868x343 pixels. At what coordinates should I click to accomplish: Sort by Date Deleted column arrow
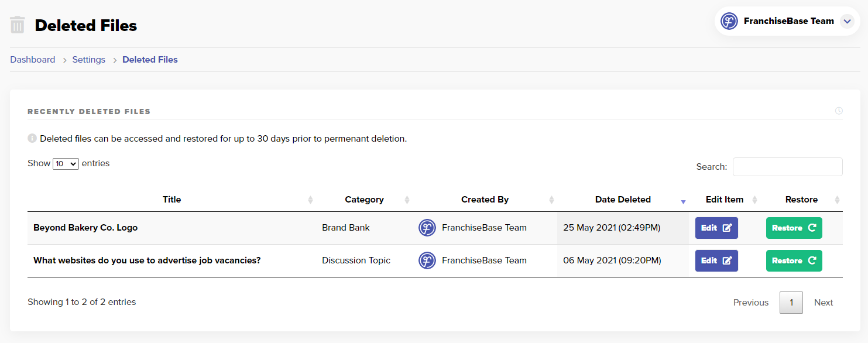(682, 200)
